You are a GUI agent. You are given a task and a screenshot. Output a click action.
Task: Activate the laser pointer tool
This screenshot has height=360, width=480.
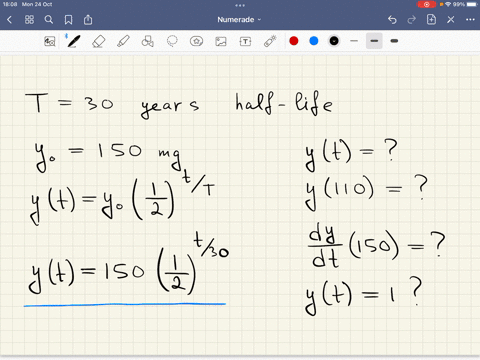pos(270,41)
